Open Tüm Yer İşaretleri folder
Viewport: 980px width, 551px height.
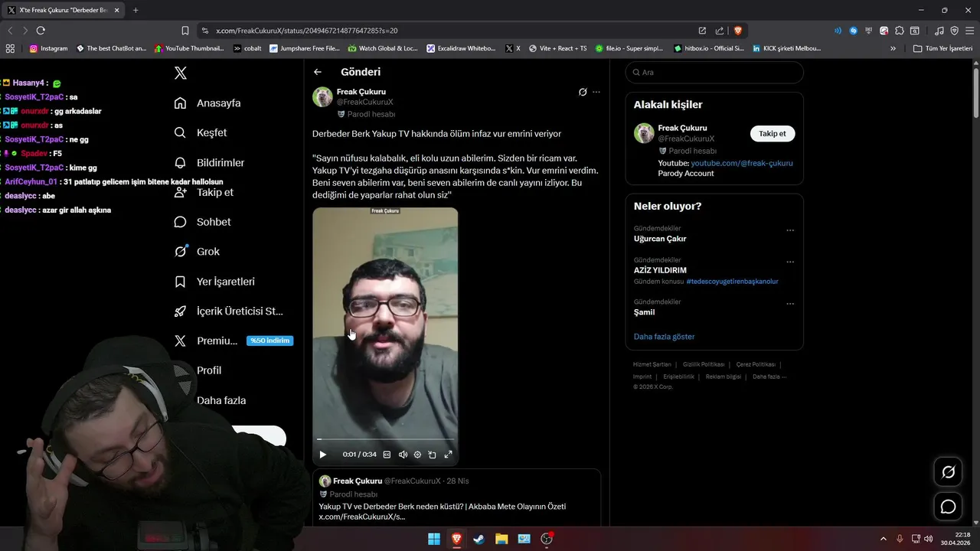(942, 48)
